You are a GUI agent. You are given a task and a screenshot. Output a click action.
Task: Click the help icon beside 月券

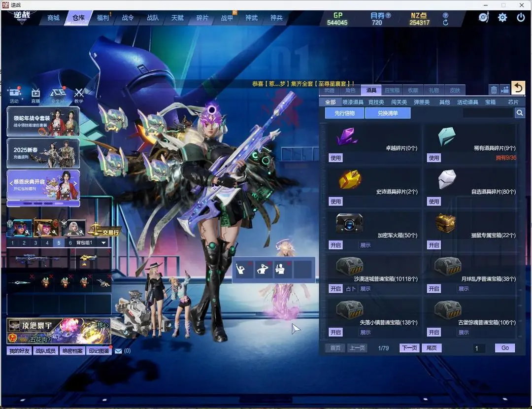tap(389, 15)
